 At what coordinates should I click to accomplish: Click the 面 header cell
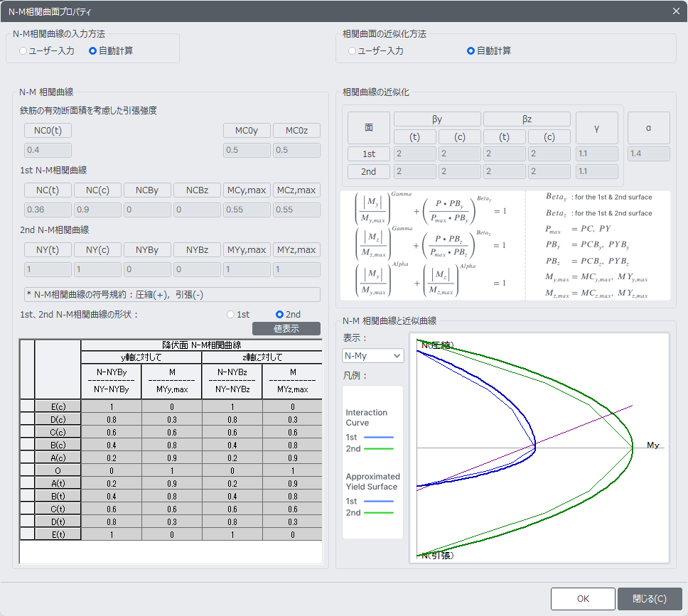tap(369, 128)
